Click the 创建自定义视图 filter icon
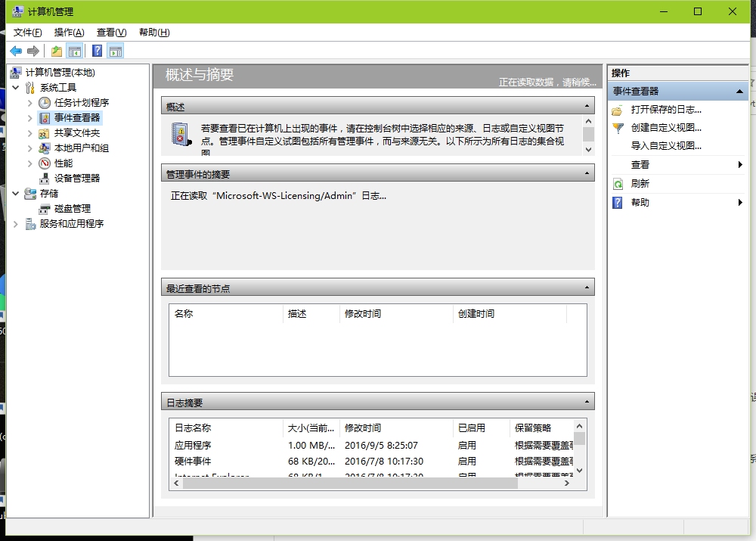Screen dimensions: 756x541 (x=618, y=127)
